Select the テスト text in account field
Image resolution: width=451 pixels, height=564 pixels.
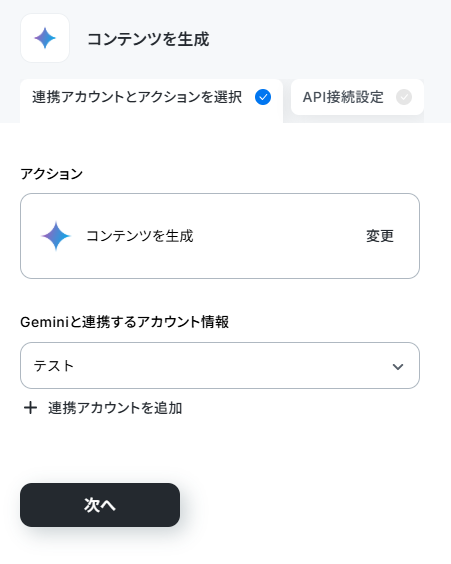pyautogui.click(x=54, y=366)
